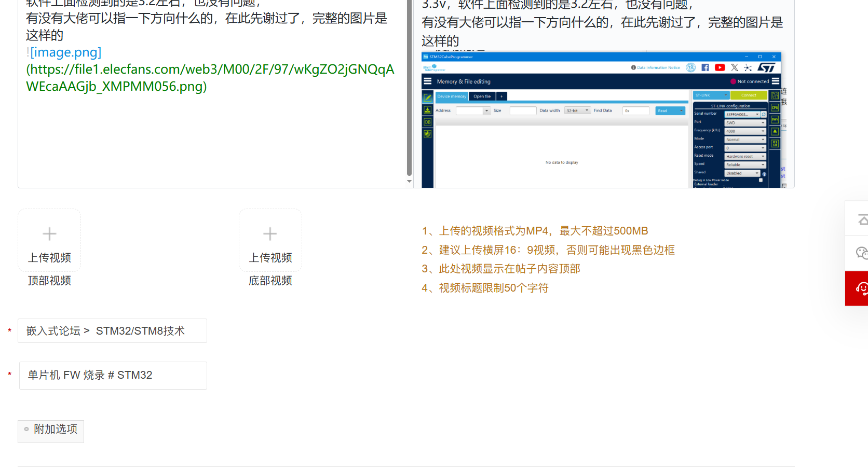Open the 嵌入式论坛 > STM32/STM8技术 category selector
The width and height of the screenshot is (868, 469).
pos(112,331)
